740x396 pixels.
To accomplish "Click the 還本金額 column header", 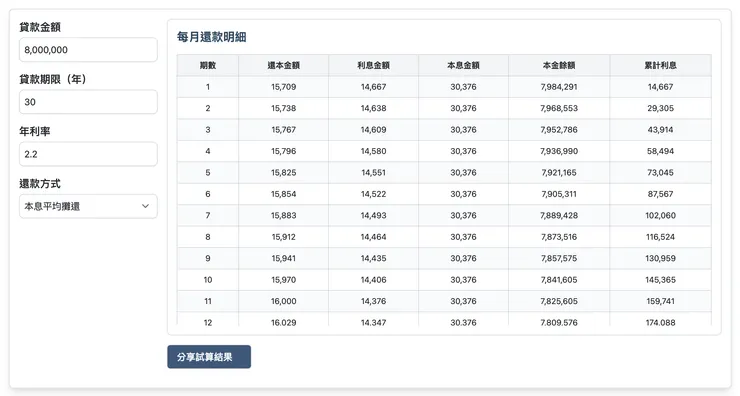I will click(284, 66).
